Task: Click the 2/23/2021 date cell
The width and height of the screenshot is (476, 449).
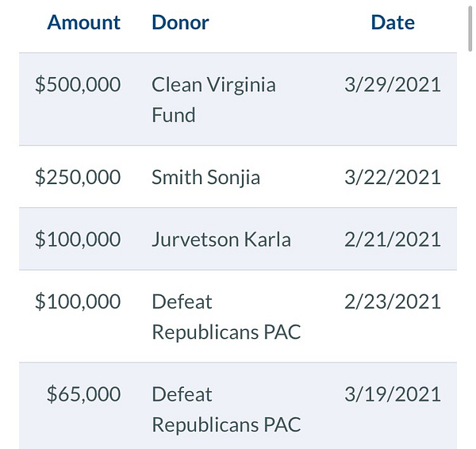Action: 393,301
